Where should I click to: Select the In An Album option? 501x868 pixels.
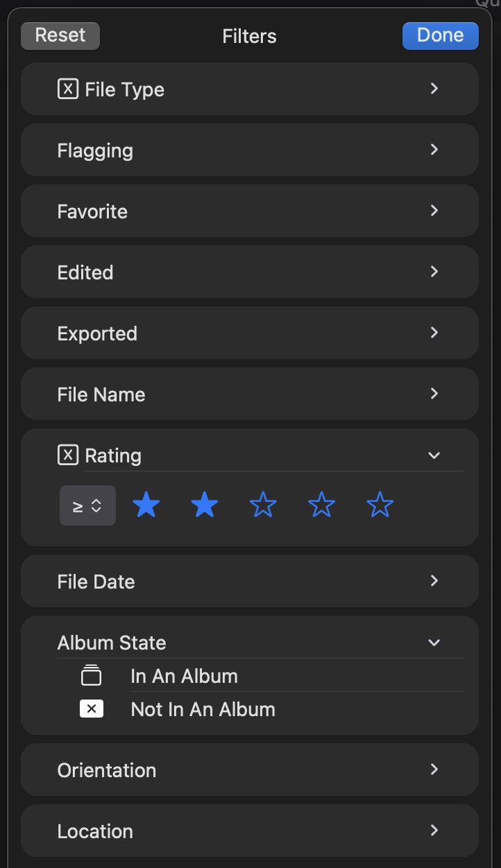[x=184, y=676]
